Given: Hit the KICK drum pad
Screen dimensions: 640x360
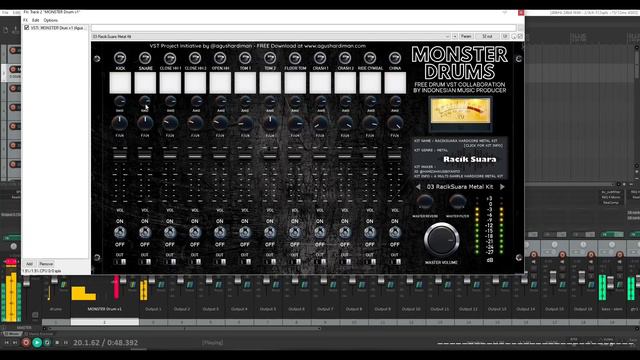Looking at the screenshot, I should click(120, 83).
